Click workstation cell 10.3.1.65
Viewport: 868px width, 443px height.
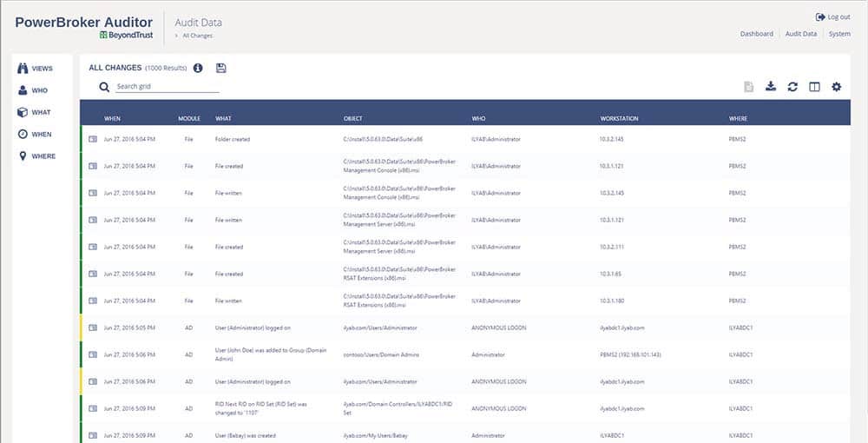coord(610,274)
